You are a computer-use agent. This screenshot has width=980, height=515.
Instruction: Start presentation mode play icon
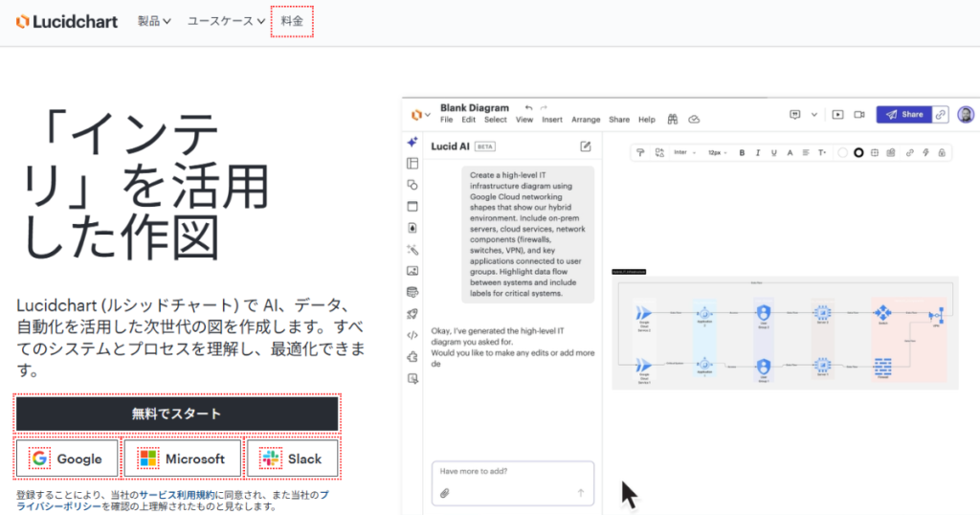coord(837,114)
